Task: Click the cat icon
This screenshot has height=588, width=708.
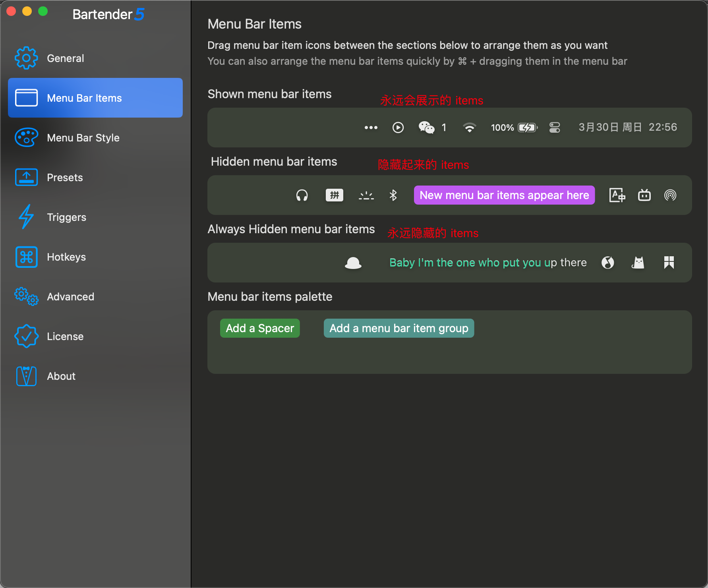Action: tap(638, 263)
